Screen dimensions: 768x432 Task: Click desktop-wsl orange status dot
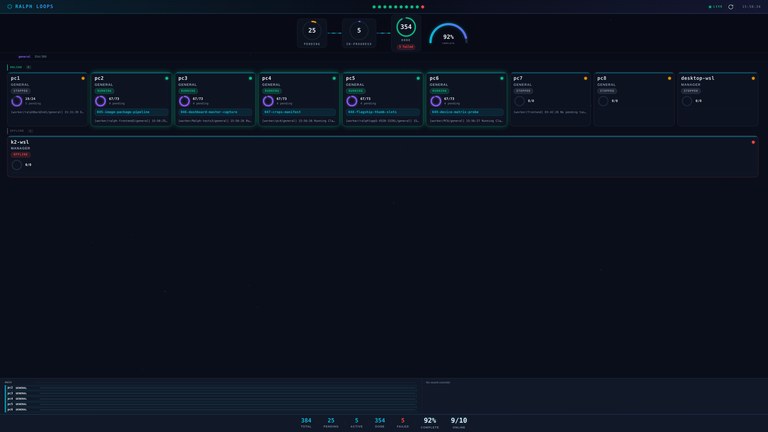click(753, 78)
